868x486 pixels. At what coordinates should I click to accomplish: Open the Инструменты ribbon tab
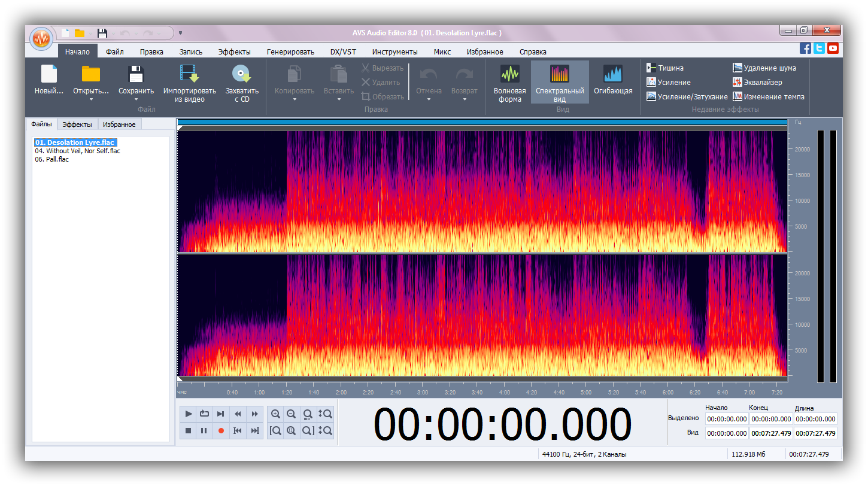[394, 52]
